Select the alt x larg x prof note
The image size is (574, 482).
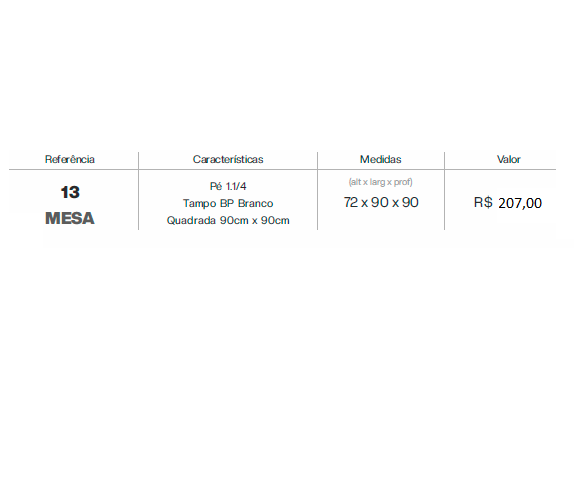point(380,182)
